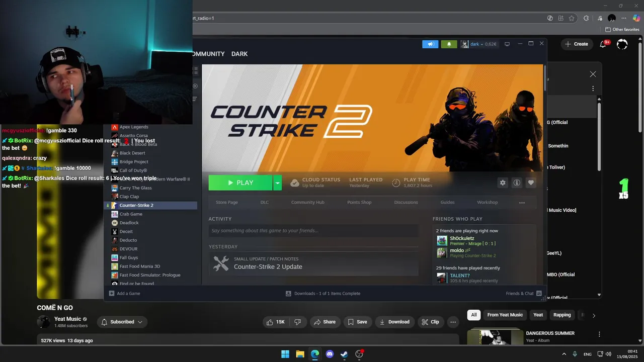Image resolution: width=644 pixels, height=362 pixels.
Task: Open Discord from the taskbar
Action: click(x=330, y=354)
